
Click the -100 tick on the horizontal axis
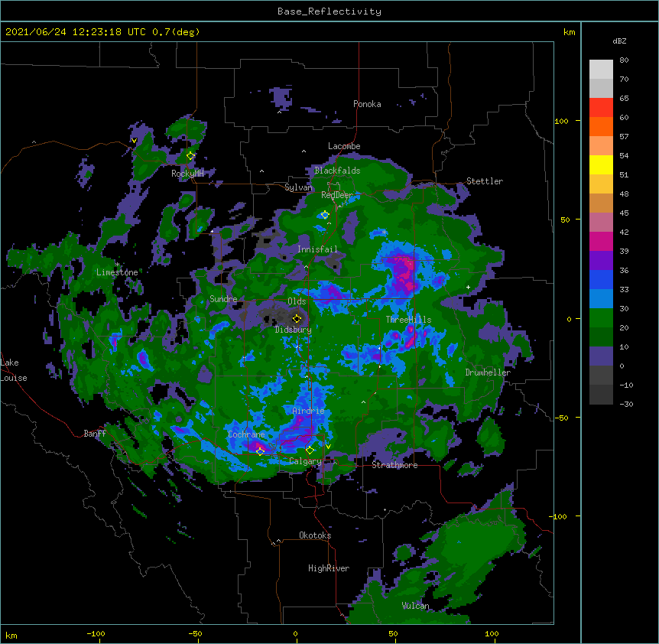(x=96, y=634)
